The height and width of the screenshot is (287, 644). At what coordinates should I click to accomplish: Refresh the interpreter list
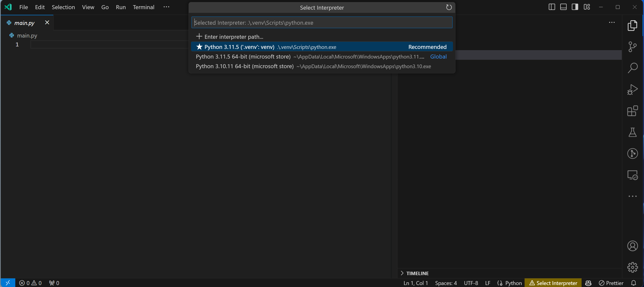pyautogui.click(x=448, y=7)
